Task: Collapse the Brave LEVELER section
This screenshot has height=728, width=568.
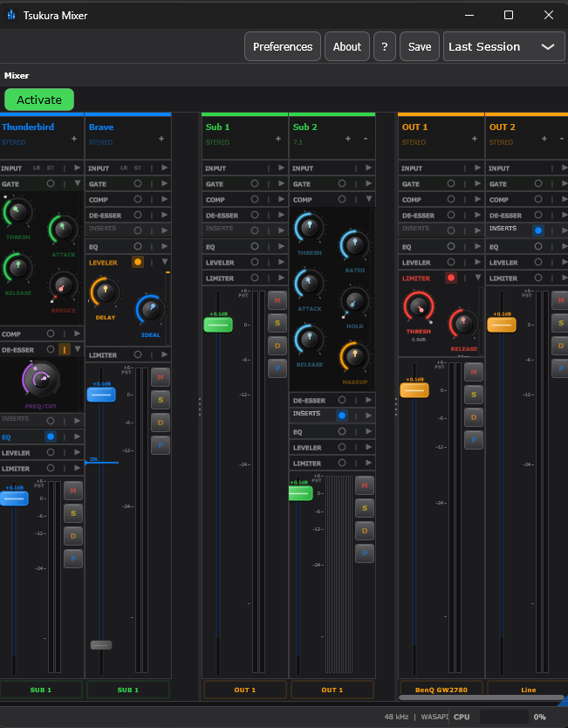Action: 165,262
